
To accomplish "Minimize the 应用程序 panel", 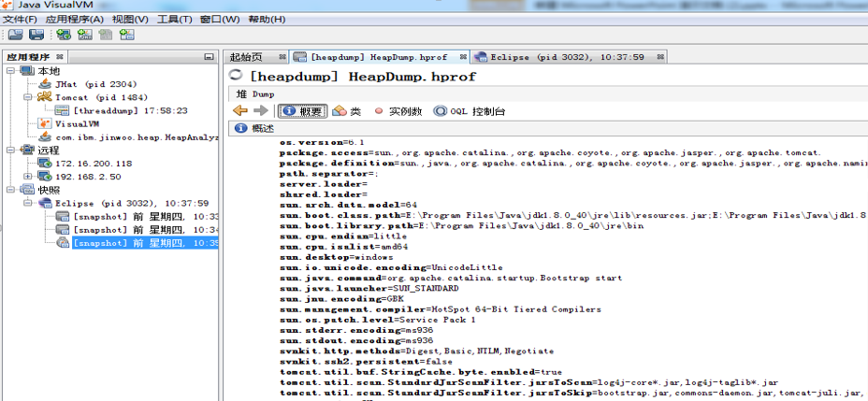I will tap(209, 57).
